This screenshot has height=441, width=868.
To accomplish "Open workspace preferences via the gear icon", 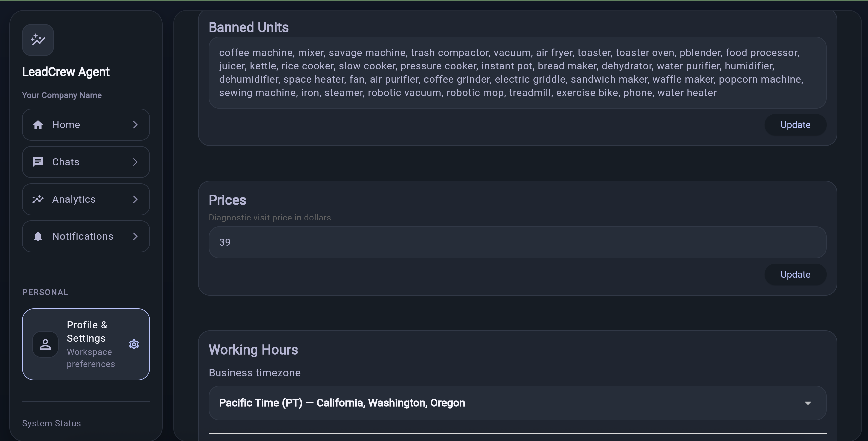I will (134, 344).
